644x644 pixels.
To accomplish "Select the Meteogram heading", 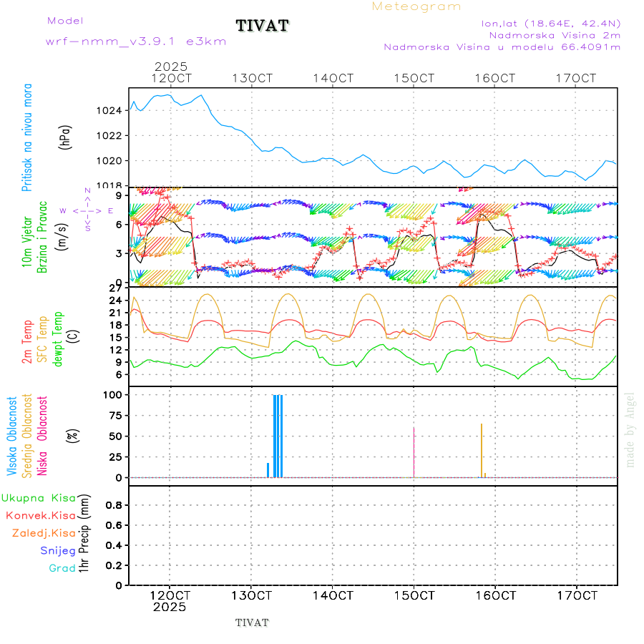I will pyautogui.click(x=416, y=6).
